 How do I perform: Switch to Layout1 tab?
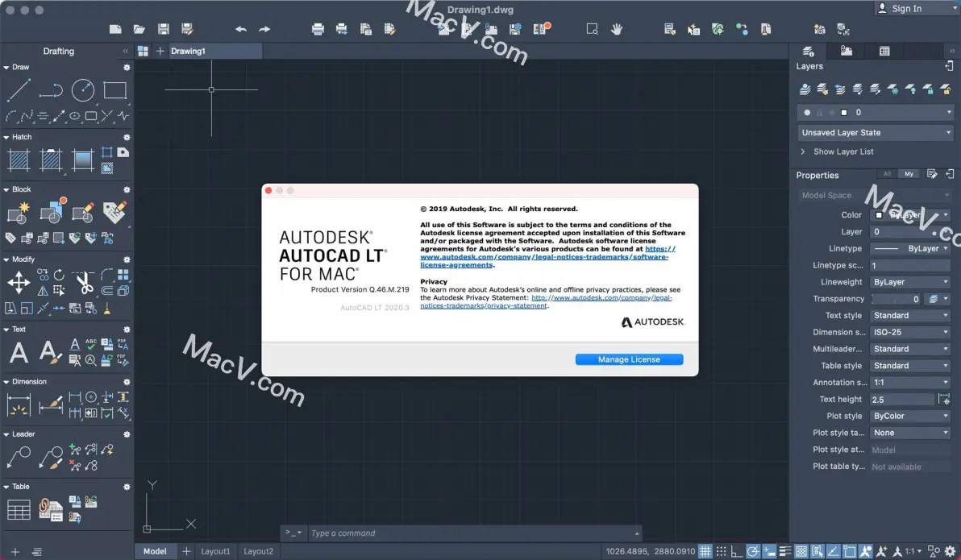point(216,551)
